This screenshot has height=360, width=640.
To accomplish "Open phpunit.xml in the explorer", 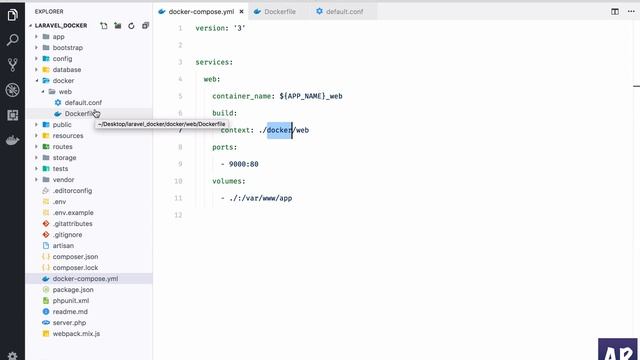I will point(71,301).
